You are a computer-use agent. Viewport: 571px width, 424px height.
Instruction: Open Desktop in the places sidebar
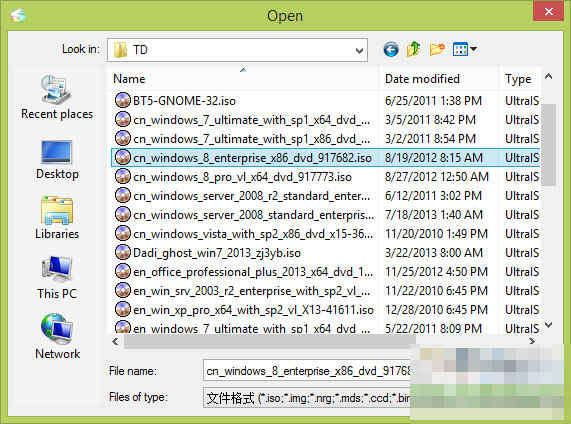click(57, 160)
